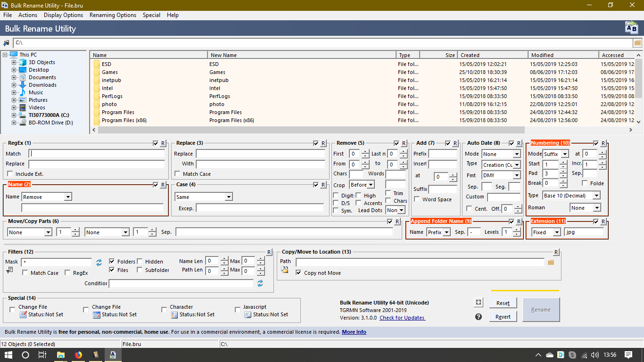This screenshot has height=362, width=644.
Task: Click the Javascript Renaming status icon
Action: point(248,314)
